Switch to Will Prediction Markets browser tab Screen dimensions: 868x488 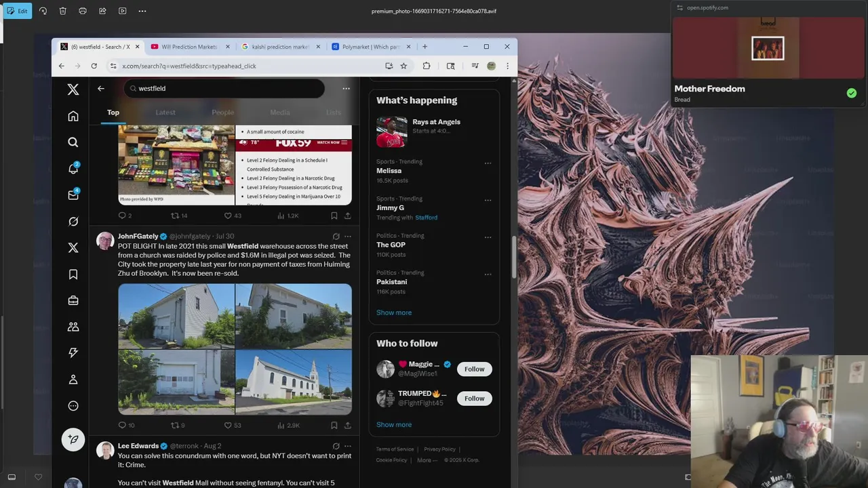click(x=190, y=47)
